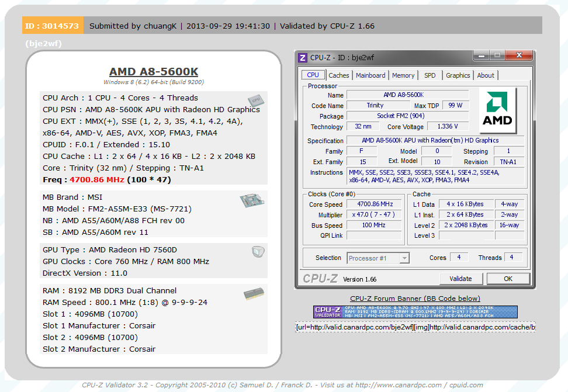Select the Memory tab
Image resolution: width=568 pixels, height=392 pixels.
403,75
